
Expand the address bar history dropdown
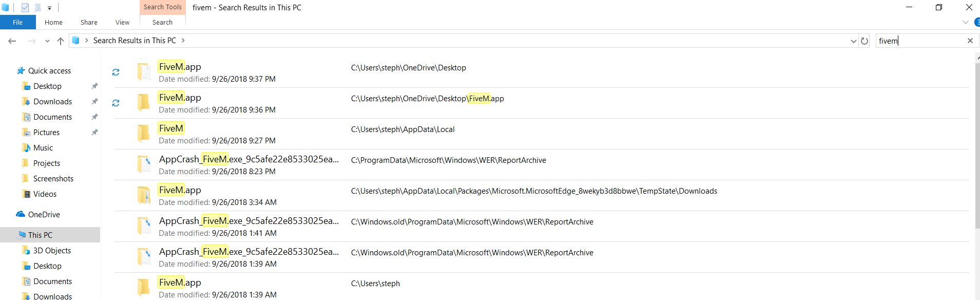tap(853, 41)
